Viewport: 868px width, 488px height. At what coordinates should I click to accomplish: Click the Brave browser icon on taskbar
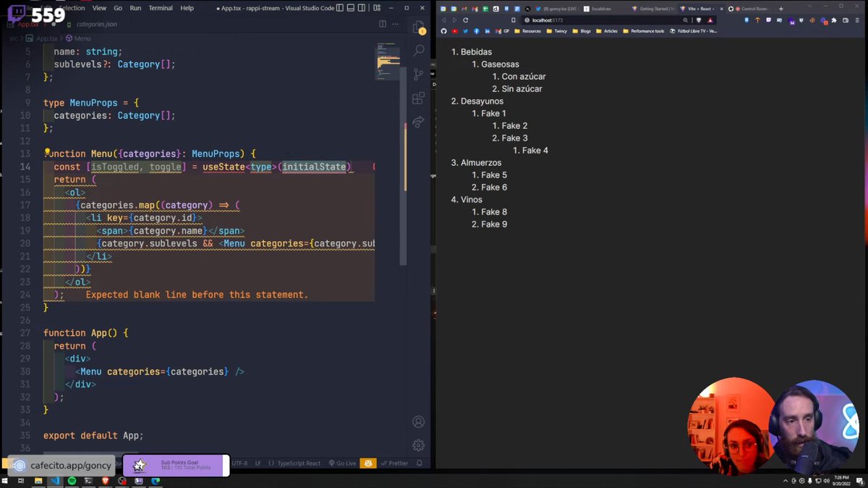pos(106,481)
